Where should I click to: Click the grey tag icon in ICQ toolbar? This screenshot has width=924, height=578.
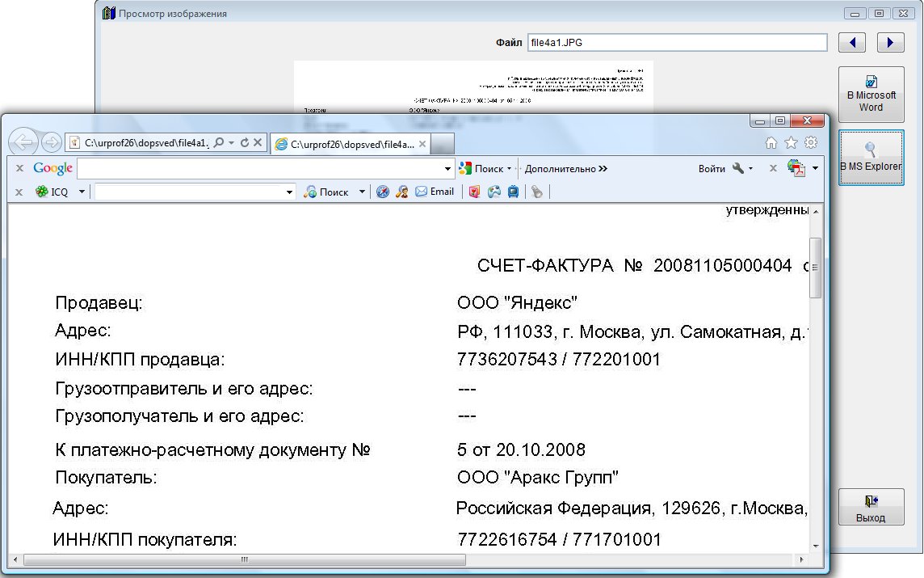point(536,192)
